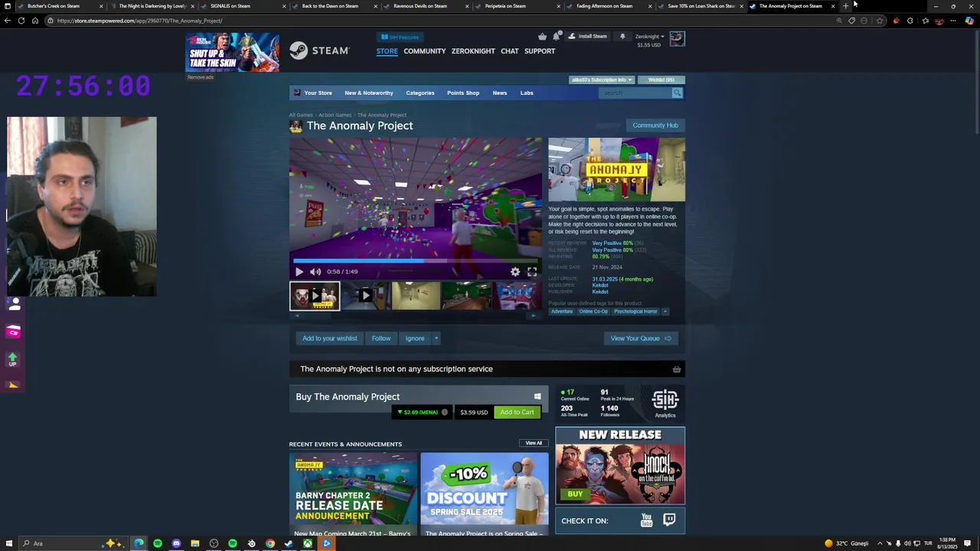The width and height of the screenshot is (980, 551).
Task: Play the game trailer video
Action: tap(299, 272)
